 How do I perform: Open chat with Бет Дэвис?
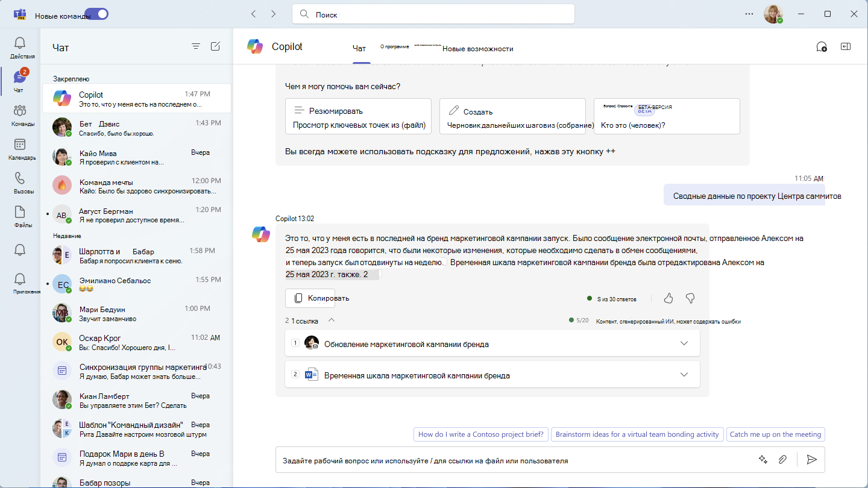point(137,127)
